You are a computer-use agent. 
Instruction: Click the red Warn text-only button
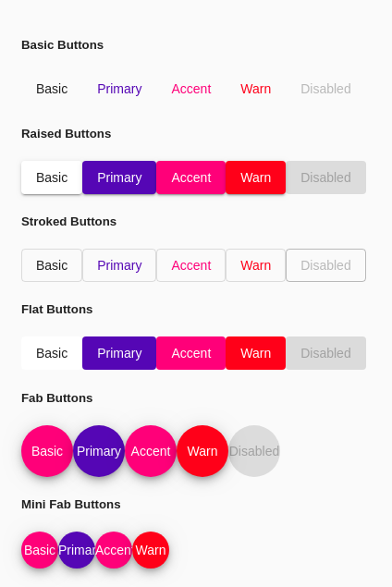coord(256,89)
